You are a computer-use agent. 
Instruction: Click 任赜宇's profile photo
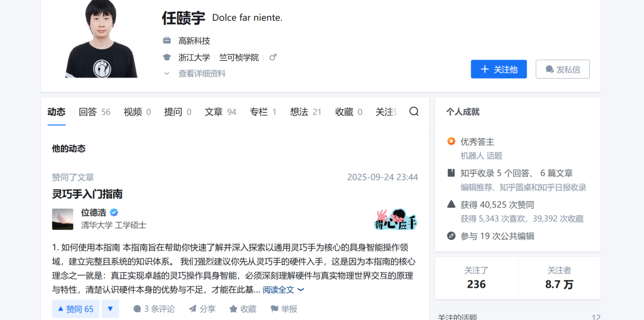101,39
